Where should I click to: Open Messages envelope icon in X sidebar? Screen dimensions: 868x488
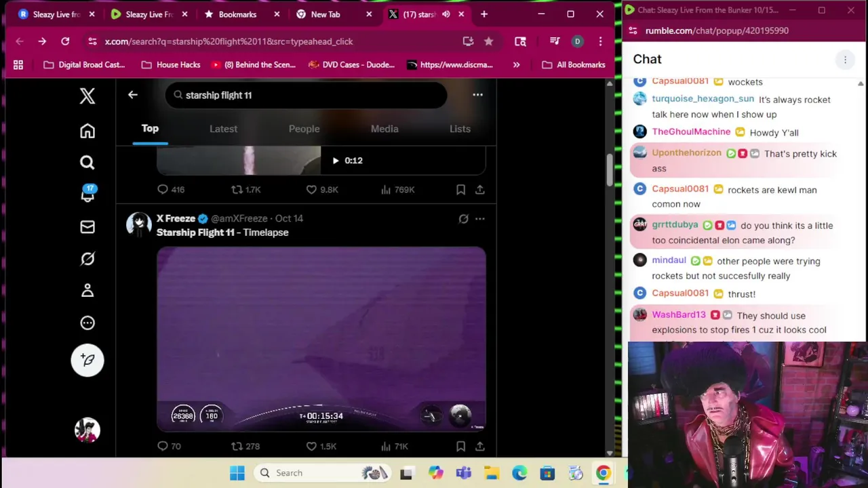point(87,227)
